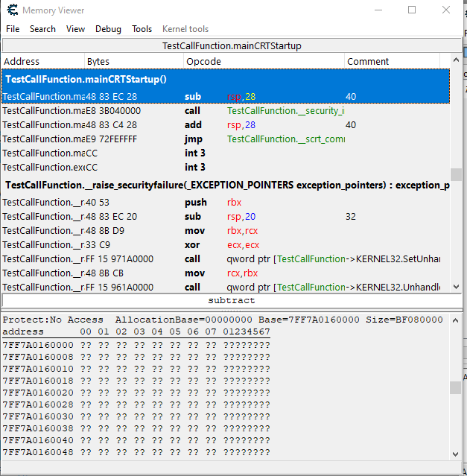Click the disassembler scrollbar down arrow
The width and height of the screenshot is (467, 476).
456,287
